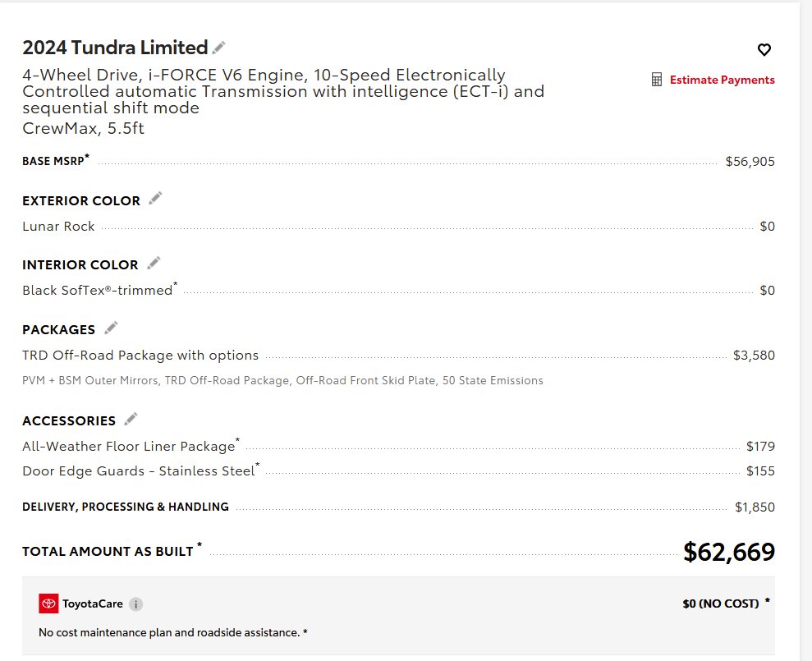Click Door Edge Guards - Stainless Steel item
Viewport: 812px width, 661px height.
[x=138, y=471]
